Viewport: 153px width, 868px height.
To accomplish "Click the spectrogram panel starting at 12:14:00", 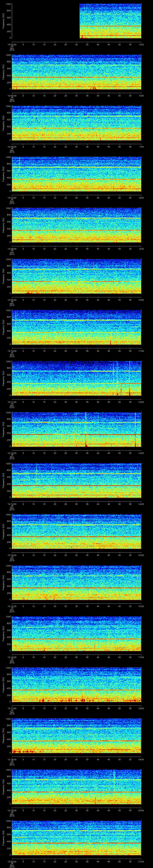I will 77,531.
